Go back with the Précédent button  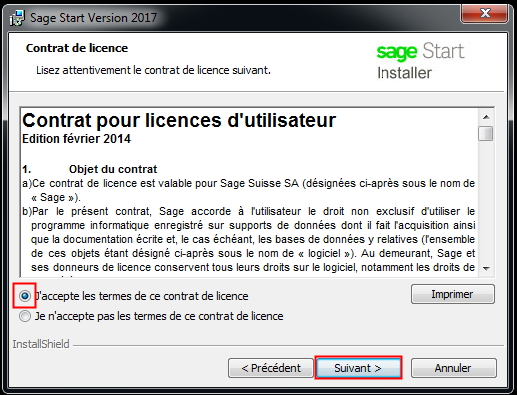click(271, 368)
